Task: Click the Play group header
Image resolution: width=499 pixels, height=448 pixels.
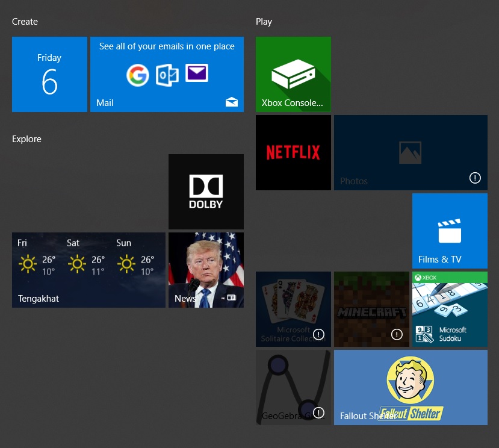Action: tap(264, 22)
